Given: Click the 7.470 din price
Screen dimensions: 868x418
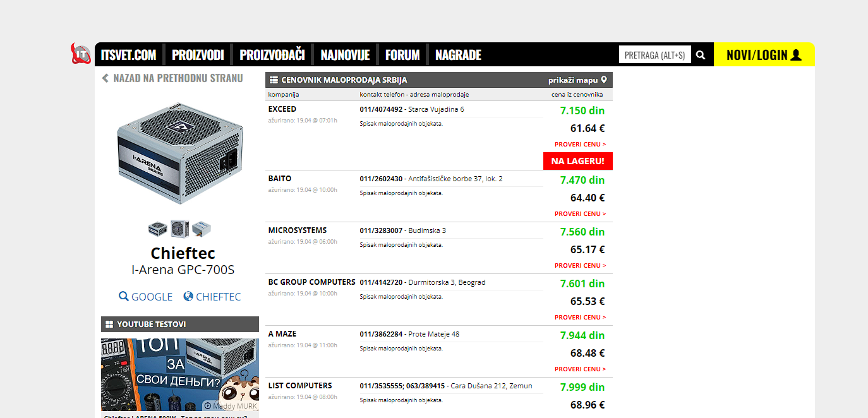Looking at the screenshot, I should [x=582, y=181].
